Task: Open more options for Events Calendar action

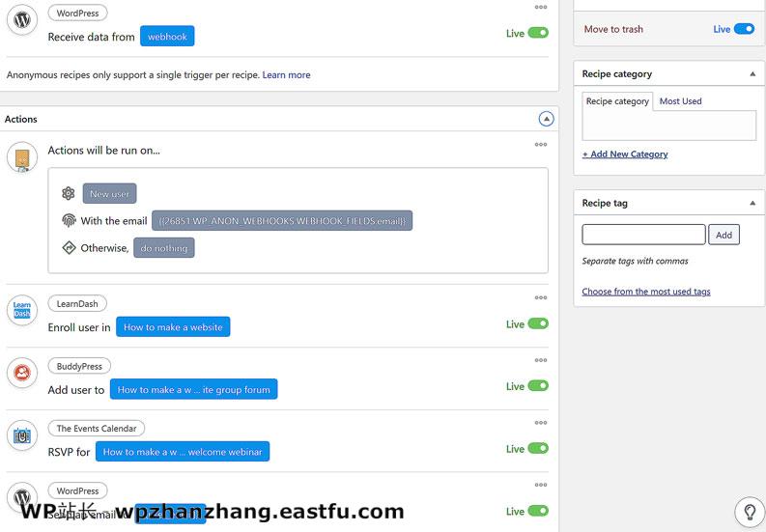Action: (541, 423)
